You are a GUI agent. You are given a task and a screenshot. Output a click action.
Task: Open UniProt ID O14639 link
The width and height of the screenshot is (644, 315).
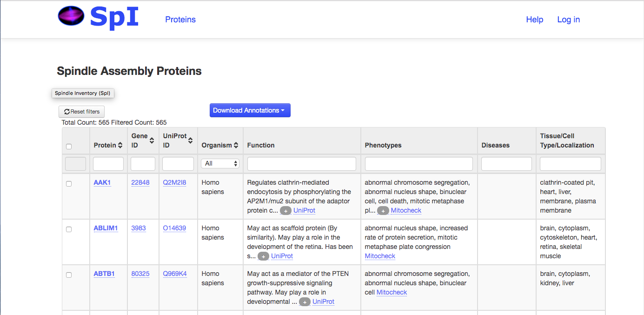[174, 228]
